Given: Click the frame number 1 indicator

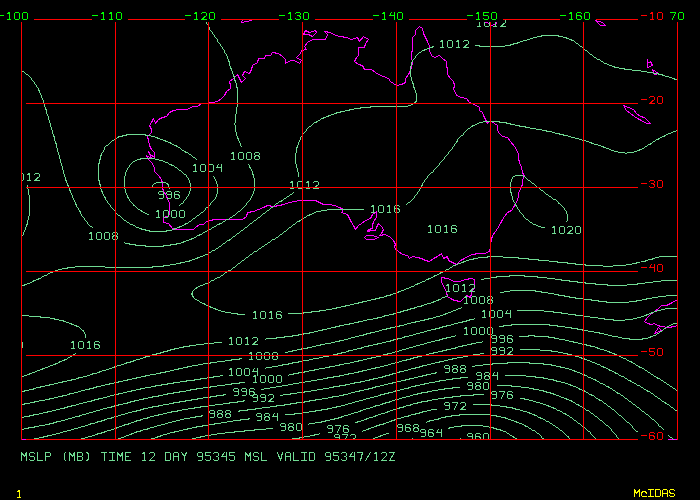Looking at the screenshot, I should coord(18,493).
